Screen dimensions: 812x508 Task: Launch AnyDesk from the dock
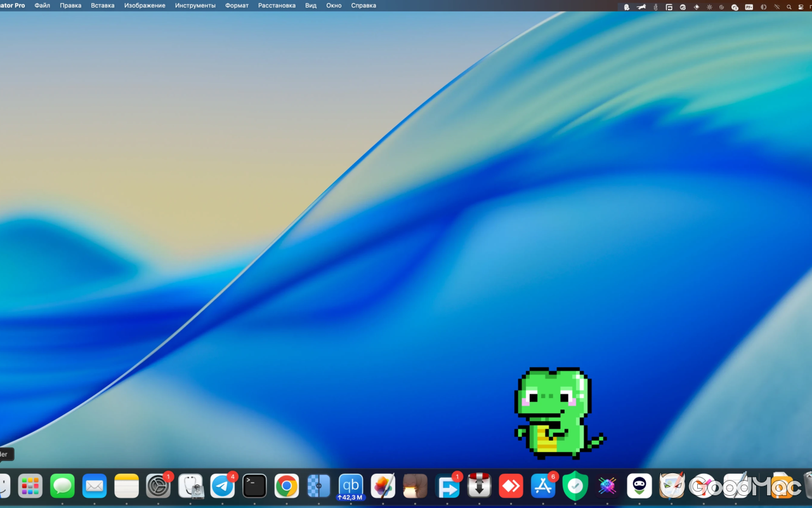click(x=511, y=486)
